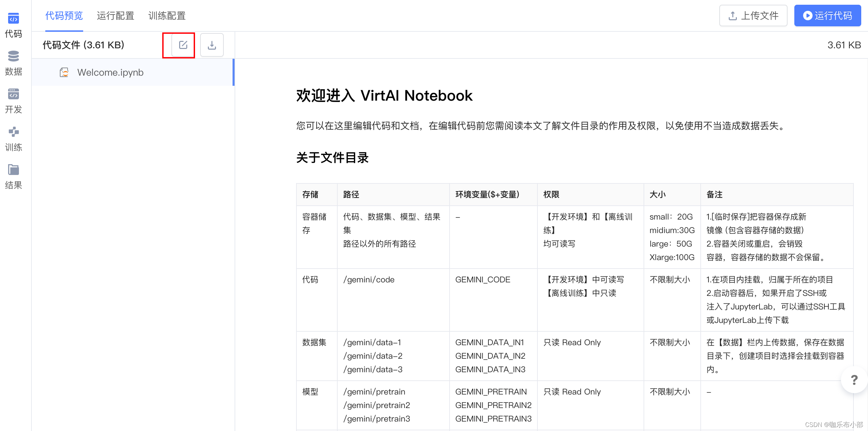The height and width of the screenshot is (431, 868).
Task: Open the 代码 sidebar section
Action: [x=14, y=25]
